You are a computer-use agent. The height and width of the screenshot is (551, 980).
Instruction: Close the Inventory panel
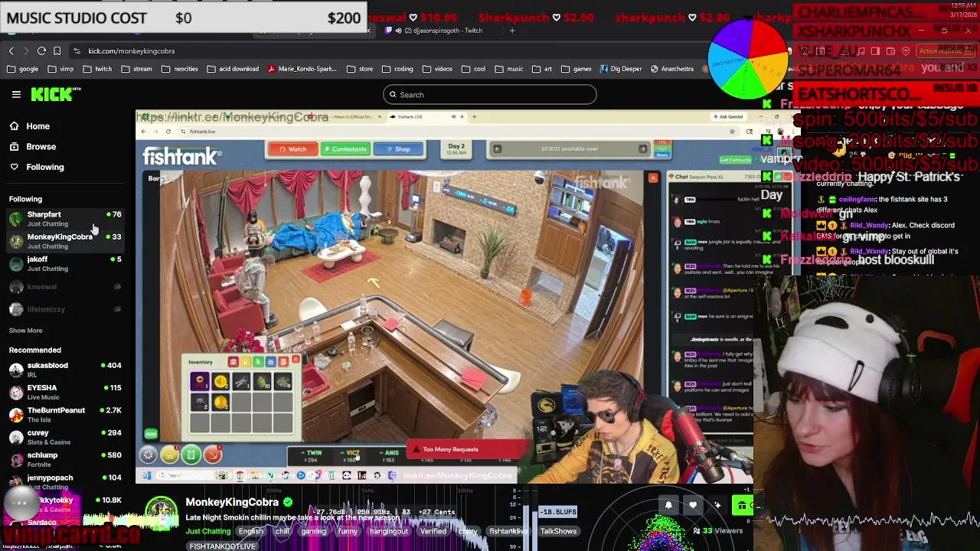click(x=296, y=360)
